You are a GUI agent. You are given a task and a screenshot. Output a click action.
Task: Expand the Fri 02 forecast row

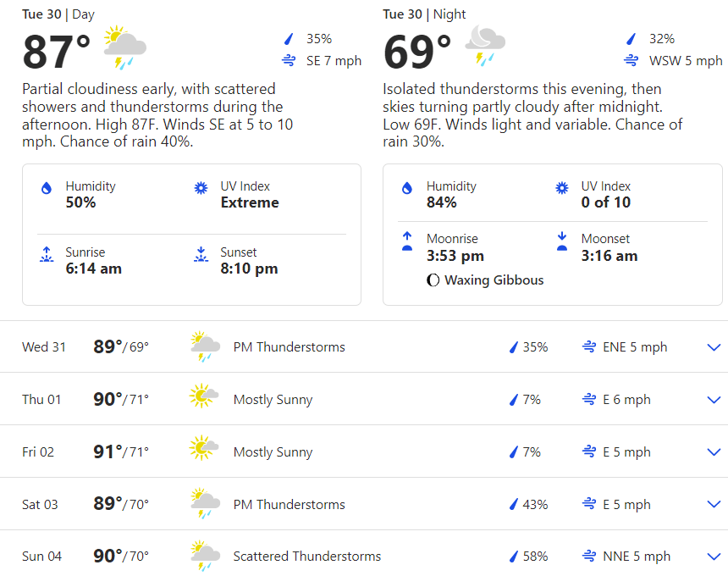pyautogui.click(x=713, y=452)
